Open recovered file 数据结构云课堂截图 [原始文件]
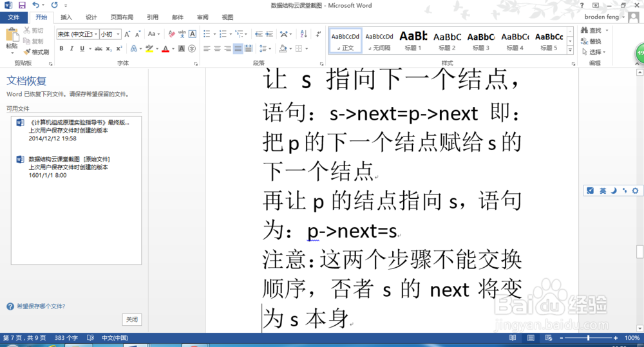Viewport: 644px width, 347px height. coord(77,167)
